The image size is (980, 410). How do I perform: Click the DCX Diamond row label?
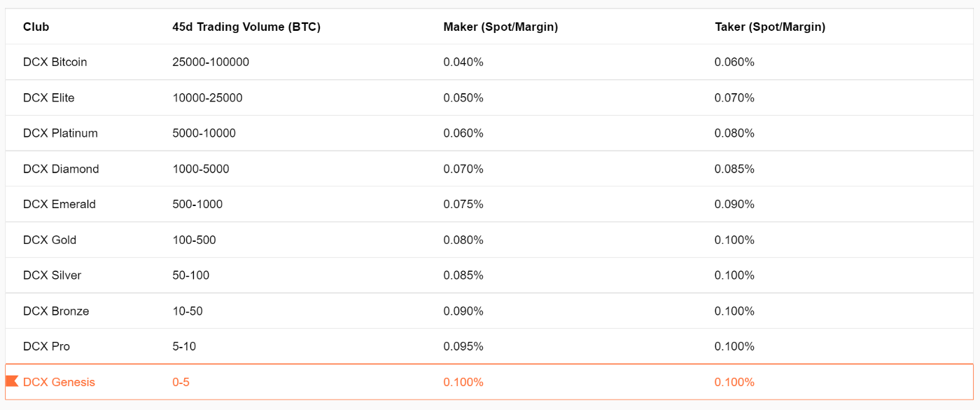pos(61,169)
